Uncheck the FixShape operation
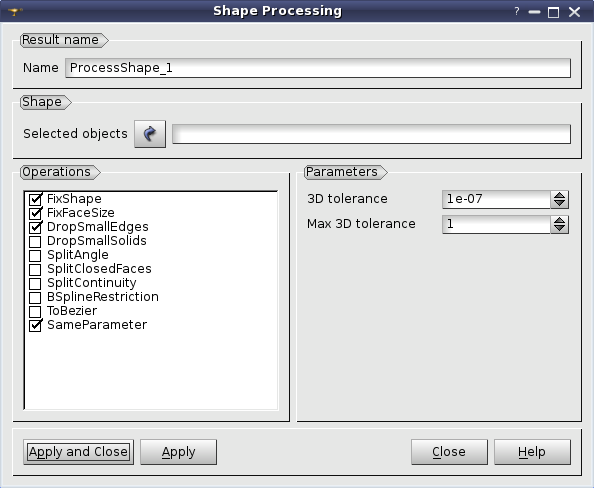The image size is (594, 488). (x=35, y=199)
